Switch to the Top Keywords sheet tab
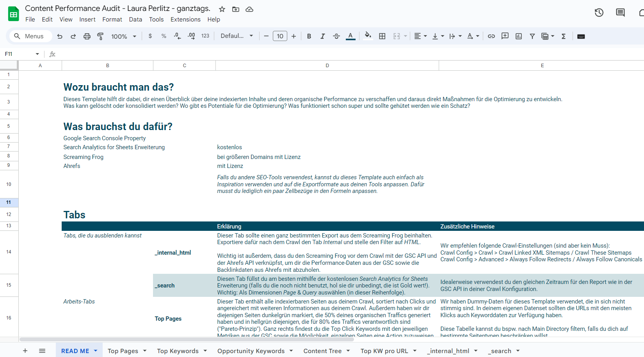Image resolution: width=644 pixels, height=357 pixels. pos(178,351)
